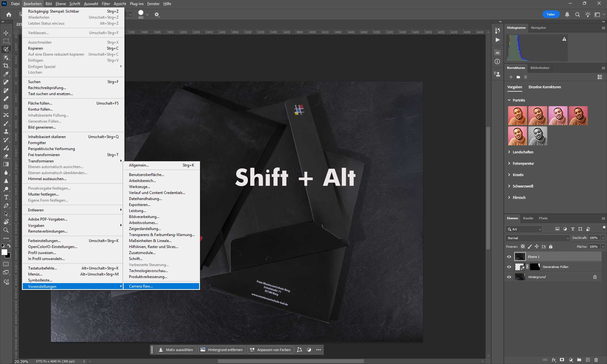Click the foreground color swatch
607x364 pixels.
point(4,252)
